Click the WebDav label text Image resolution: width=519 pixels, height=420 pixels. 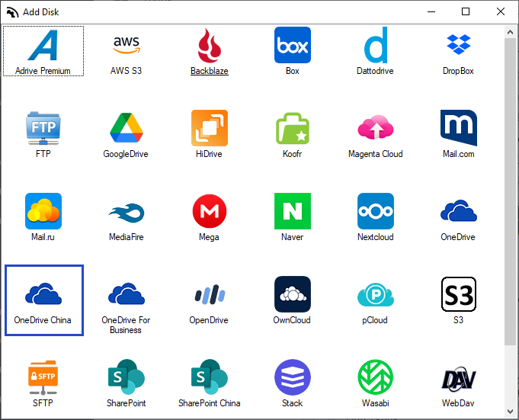coord(459,403)
